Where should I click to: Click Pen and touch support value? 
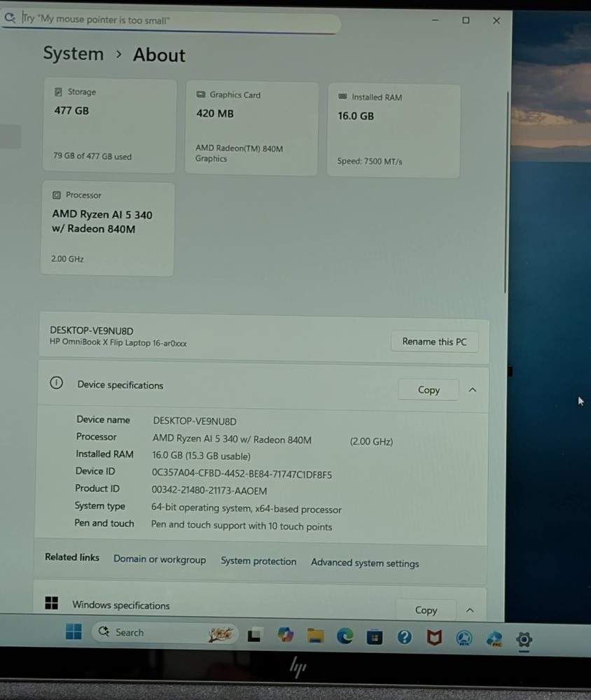pyautogui.click(x=241, y=526)
